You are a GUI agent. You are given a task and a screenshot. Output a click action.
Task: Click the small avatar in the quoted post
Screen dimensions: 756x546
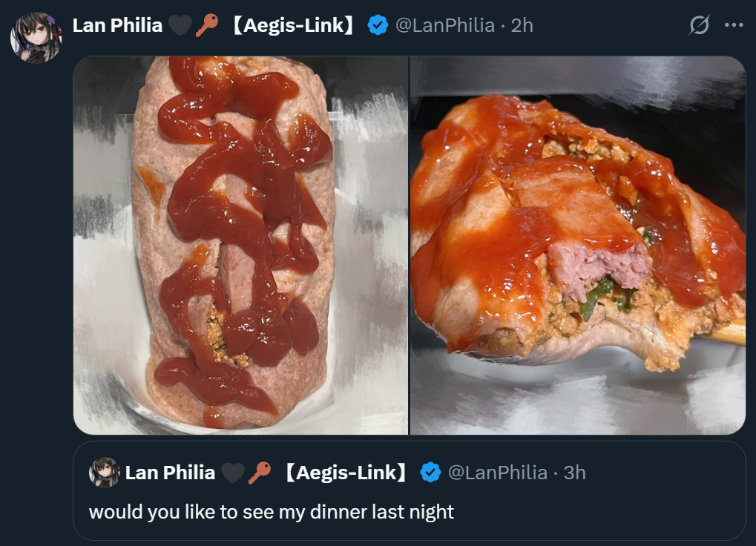(x=105, y=473)
